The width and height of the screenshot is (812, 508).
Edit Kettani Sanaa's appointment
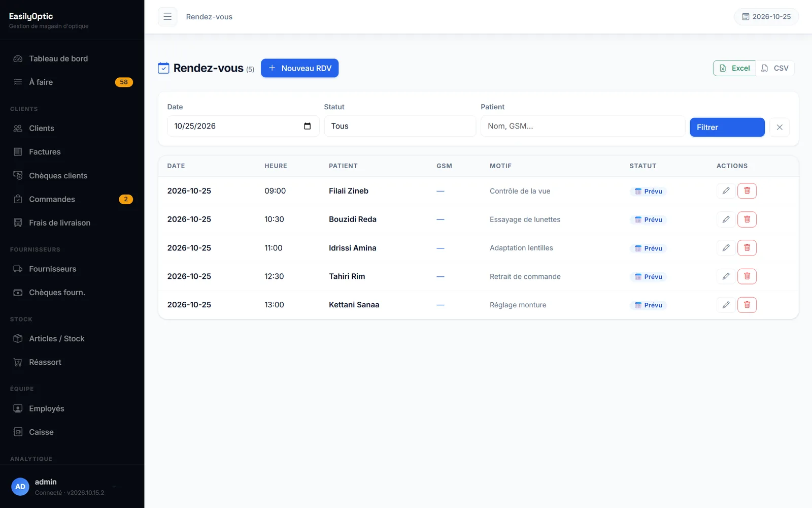click(x=726, y=305)
